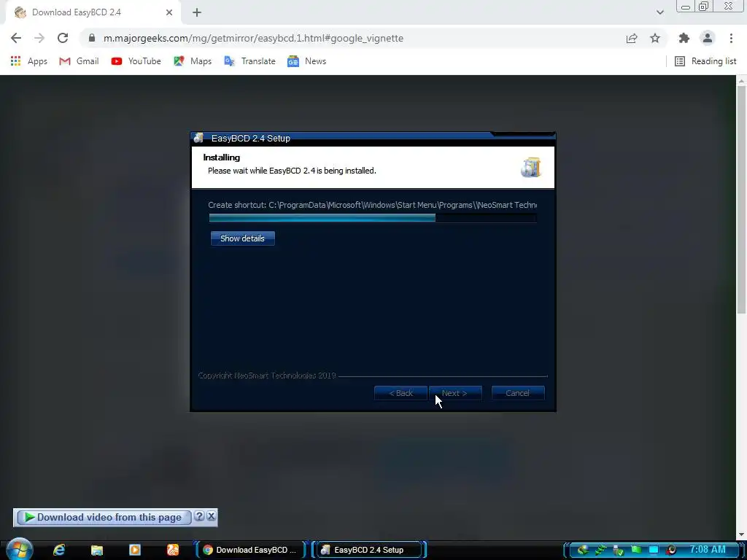Click the help question mark on download bar

point(200,516)
